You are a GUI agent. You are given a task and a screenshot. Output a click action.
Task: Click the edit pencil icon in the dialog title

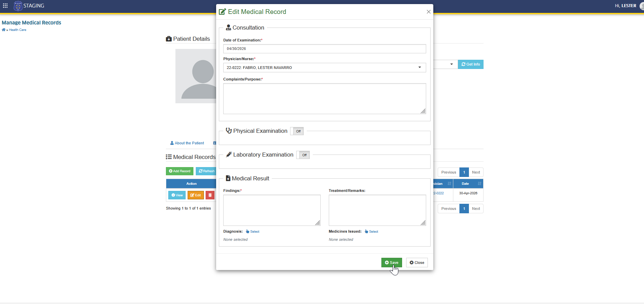click(222, 12)
